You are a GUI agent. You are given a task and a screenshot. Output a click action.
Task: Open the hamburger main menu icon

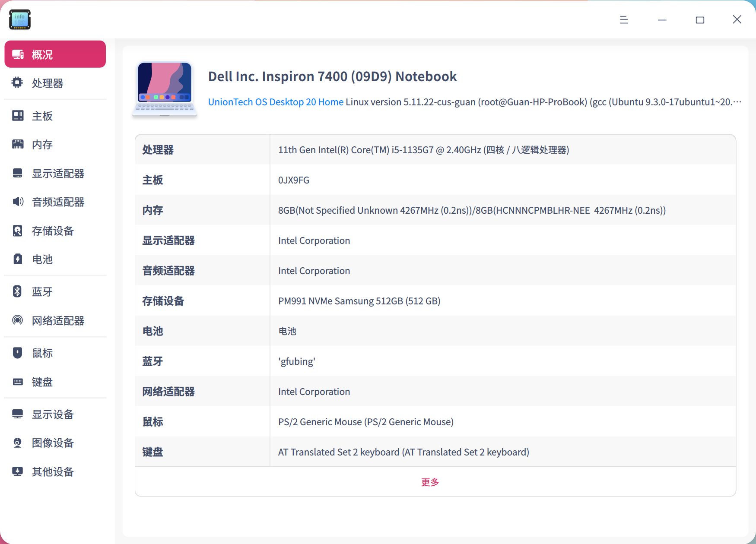click(624, 19)
